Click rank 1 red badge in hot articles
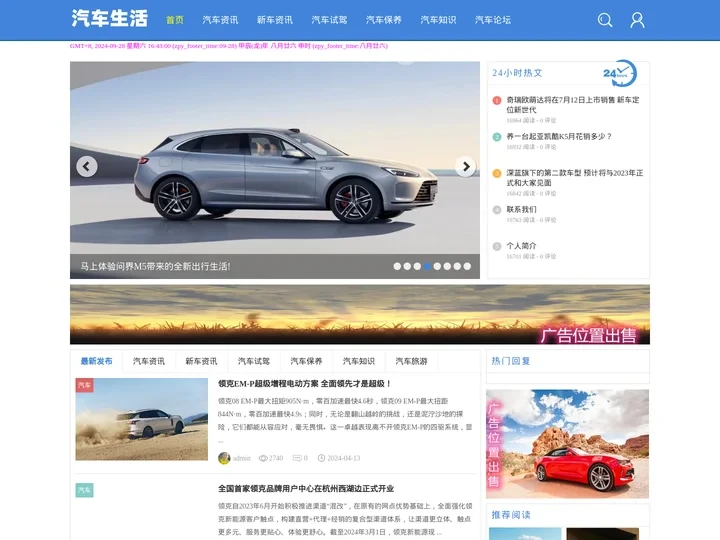This screenshot has height=540, width=720. tap(497, 100)
